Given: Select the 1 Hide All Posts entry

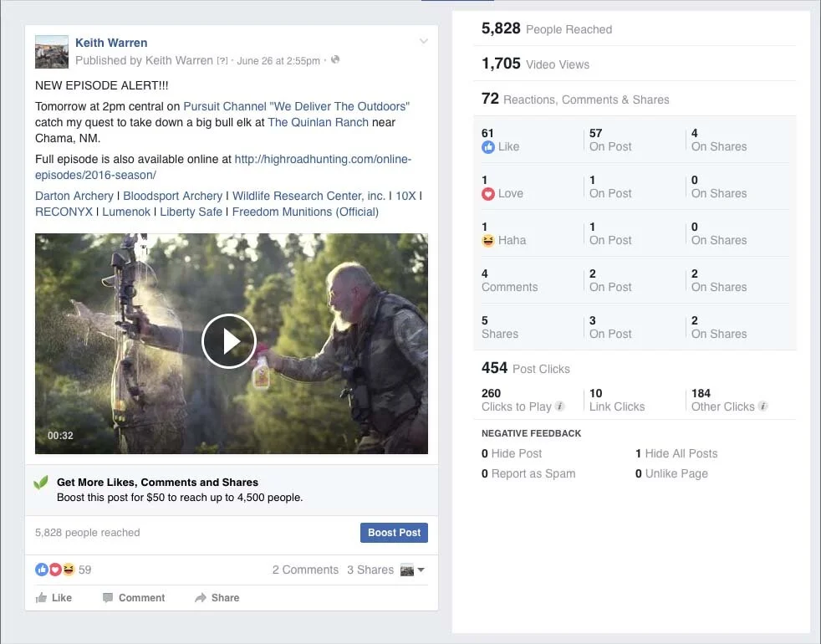Looking at the screenshot, I should pos(676,454).
